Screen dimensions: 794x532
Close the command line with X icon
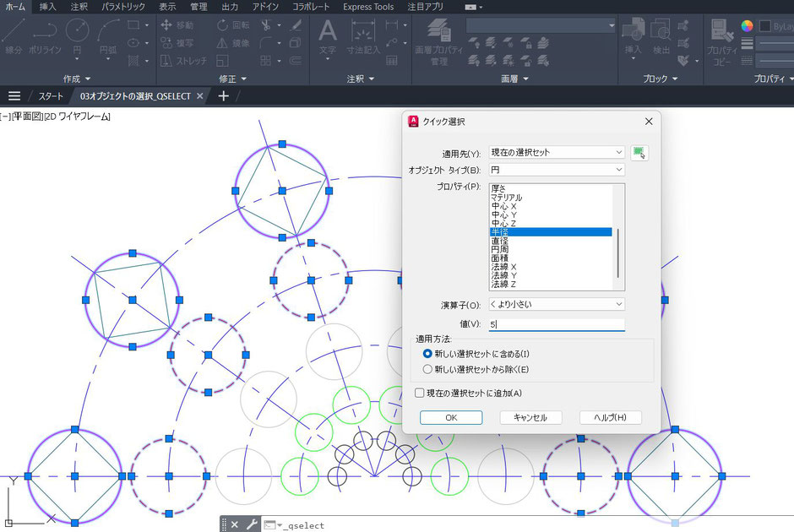point(235,525)
